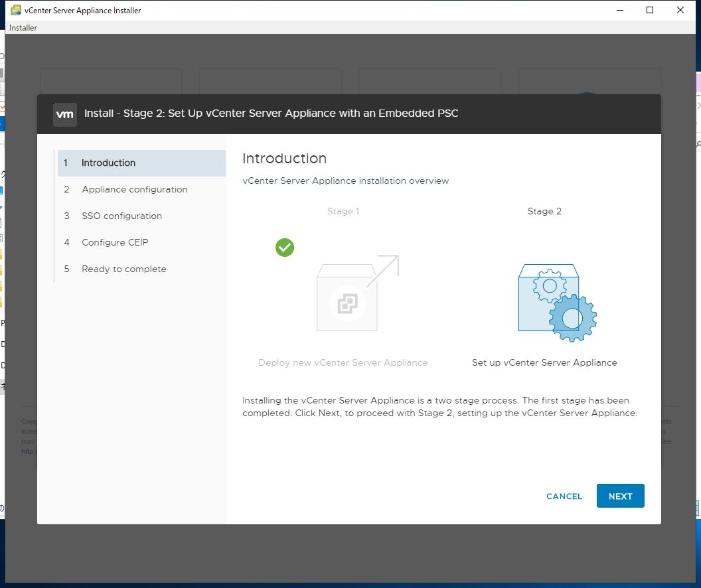Minimize the installer window
This screenshot has width=701, height=588.
[619, 10]
